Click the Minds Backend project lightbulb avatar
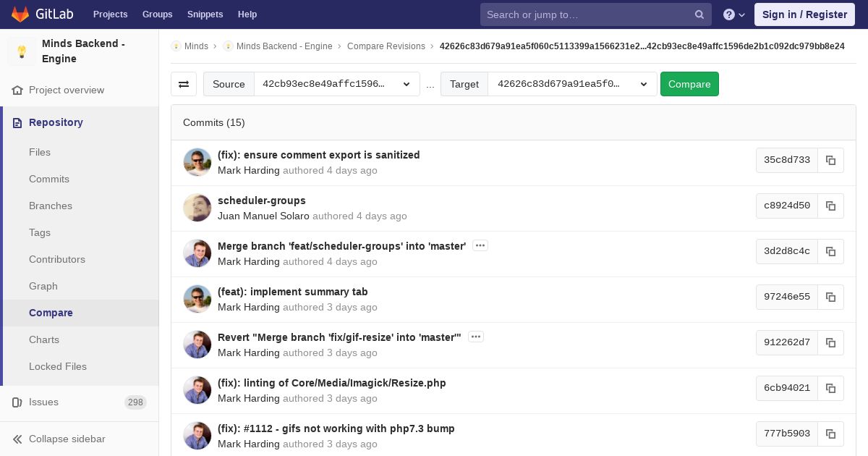Viewport: 868px width, 456px height. (22, 51)
